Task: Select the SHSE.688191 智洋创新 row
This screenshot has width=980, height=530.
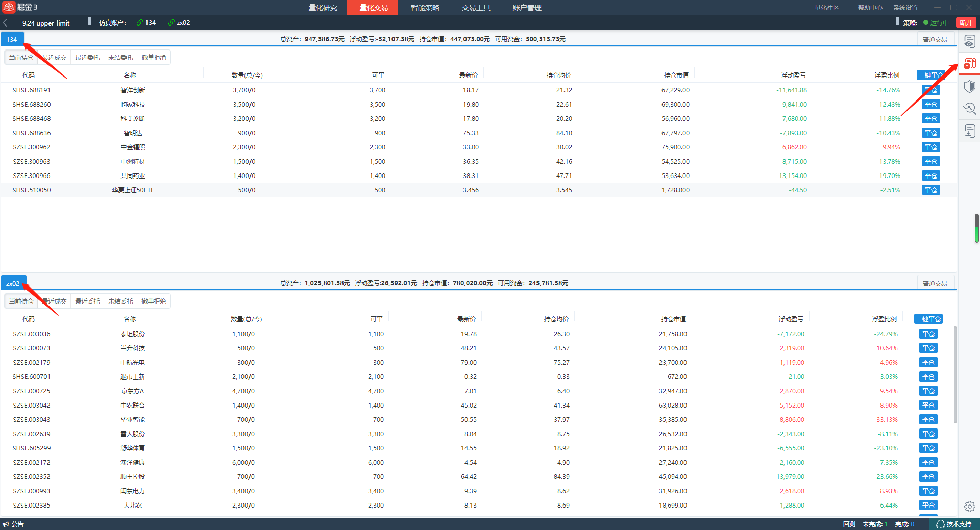Action: (478, 90)
